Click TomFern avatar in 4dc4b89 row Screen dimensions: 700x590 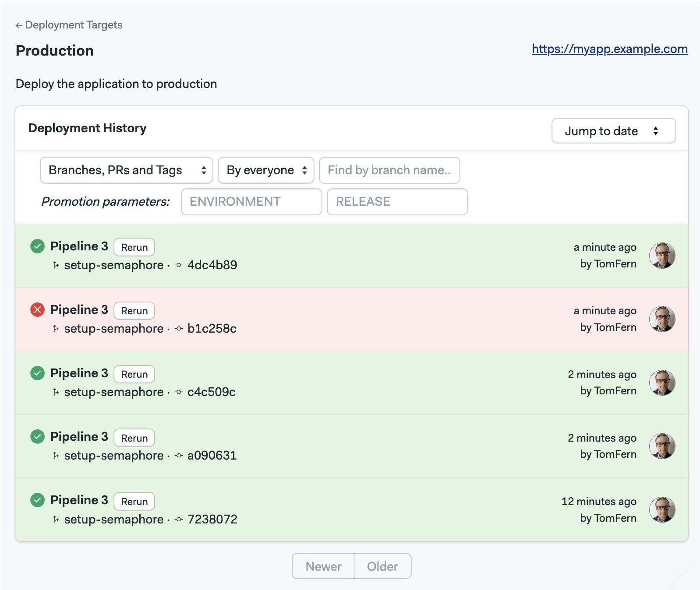(x=662, y=256)
